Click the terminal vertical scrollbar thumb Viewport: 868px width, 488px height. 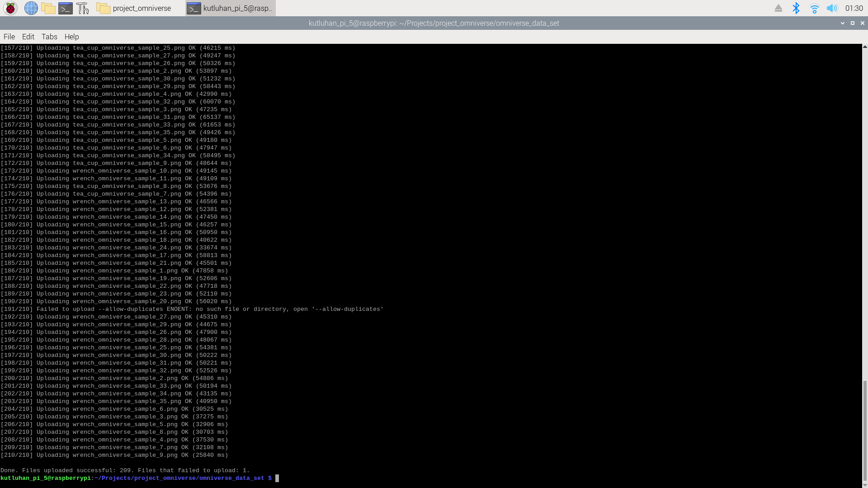(865, 431)
